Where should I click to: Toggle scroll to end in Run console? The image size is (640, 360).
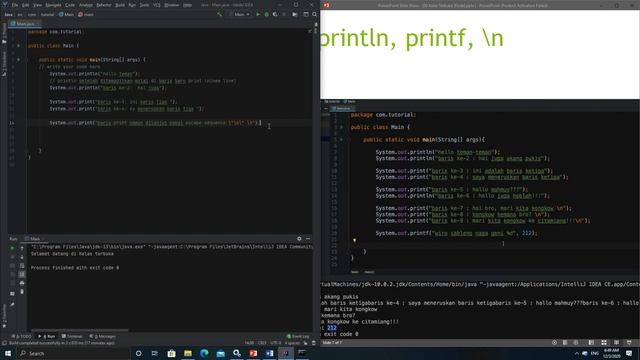pos(22,274)
